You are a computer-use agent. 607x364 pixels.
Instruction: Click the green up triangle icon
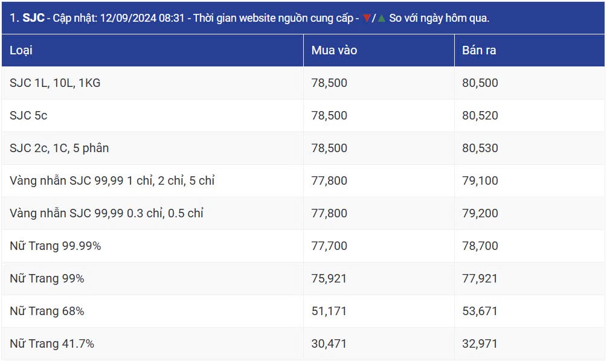(x=381, y=18)
